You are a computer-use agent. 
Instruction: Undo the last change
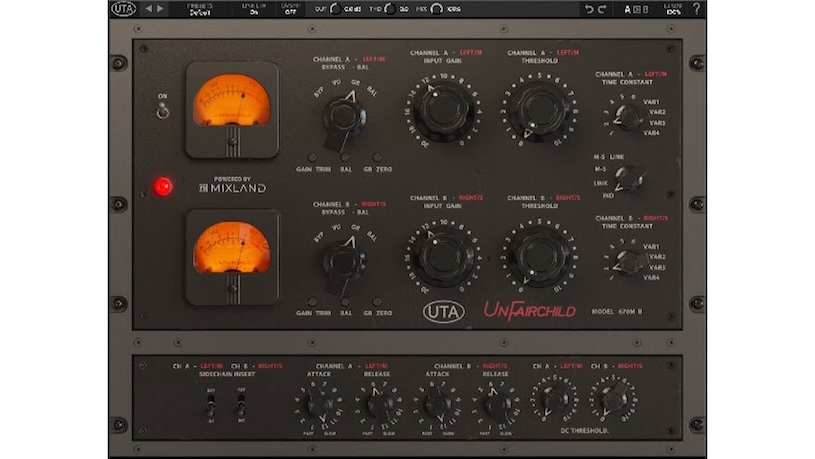point(589,9)
